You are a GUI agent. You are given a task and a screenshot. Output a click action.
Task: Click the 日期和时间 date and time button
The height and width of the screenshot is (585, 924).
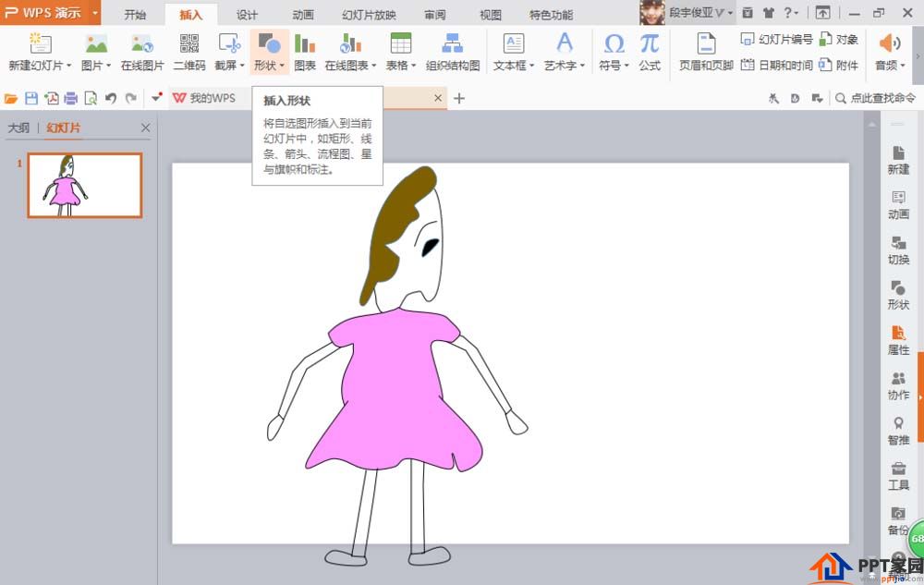[777, 65]
